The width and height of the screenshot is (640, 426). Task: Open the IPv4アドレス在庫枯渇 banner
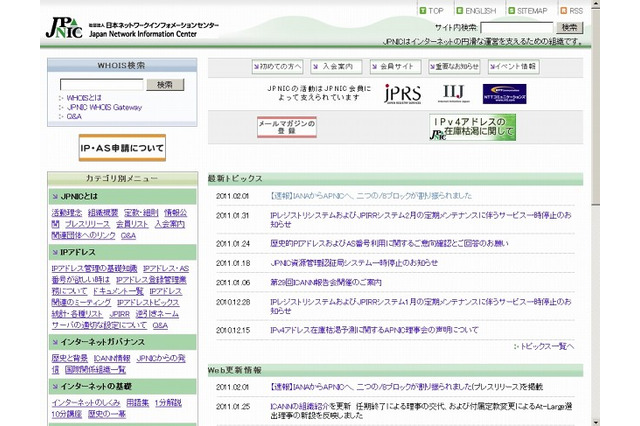point(472,127)
